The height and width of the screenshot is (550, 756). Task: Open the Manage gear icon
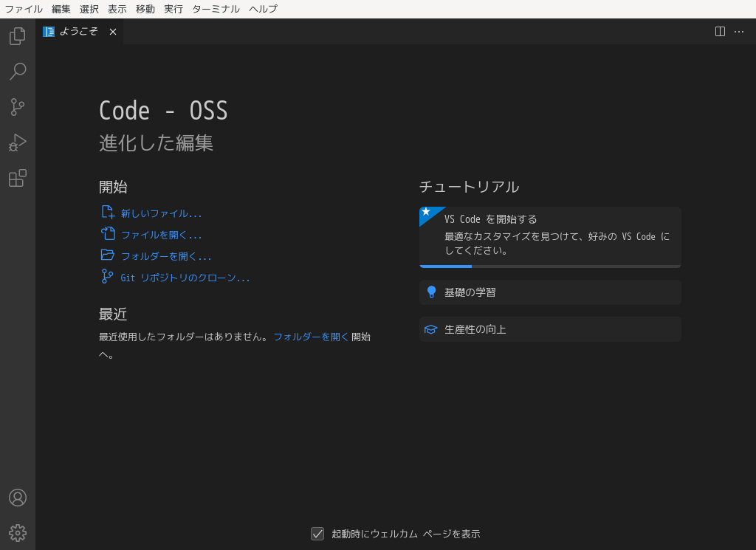pos(18,533)
